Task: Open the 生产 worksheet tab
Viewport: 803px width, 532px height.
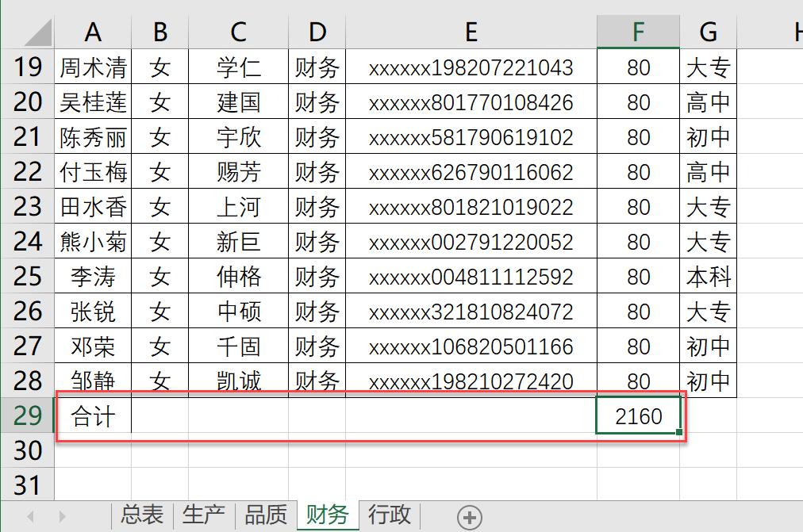Action: pos(204,515)
